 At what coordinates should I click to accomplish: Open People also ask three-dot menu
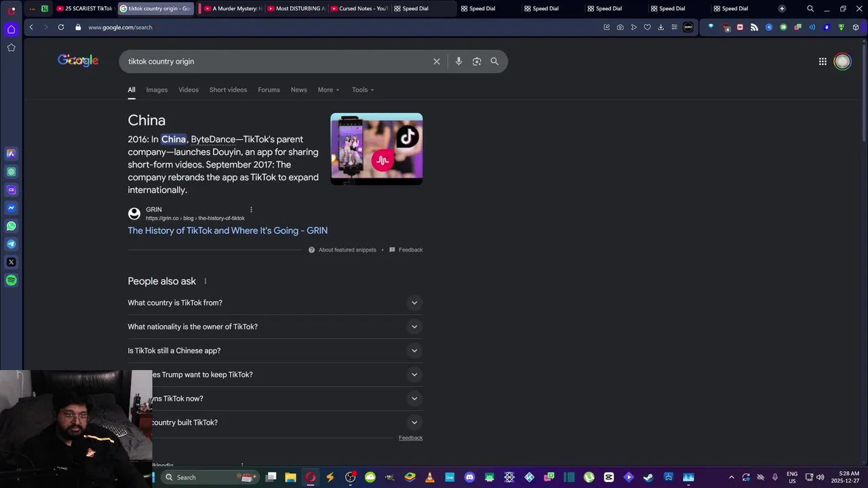(205, 281)
